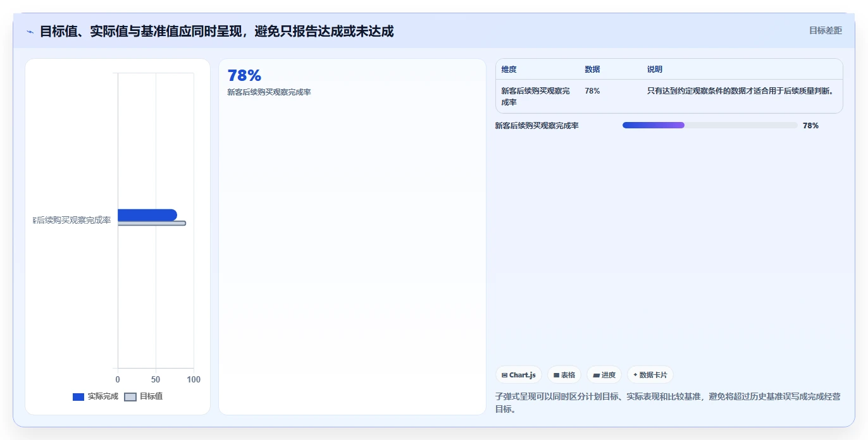Click the x-axis tick label 100

pyautogui.click(x=194, y=379)
